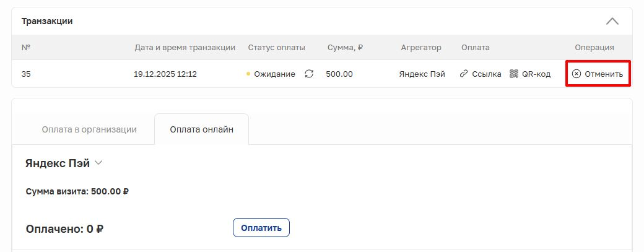The height and width of the screenshot is (252, 644).
Task: Click the Дата и время транзакции column header
Action: coord(185,48)
